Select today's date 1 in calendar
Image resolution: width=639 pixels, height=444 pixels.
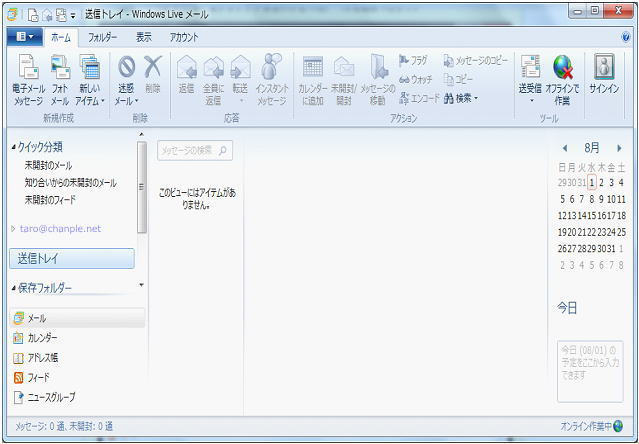592,182
